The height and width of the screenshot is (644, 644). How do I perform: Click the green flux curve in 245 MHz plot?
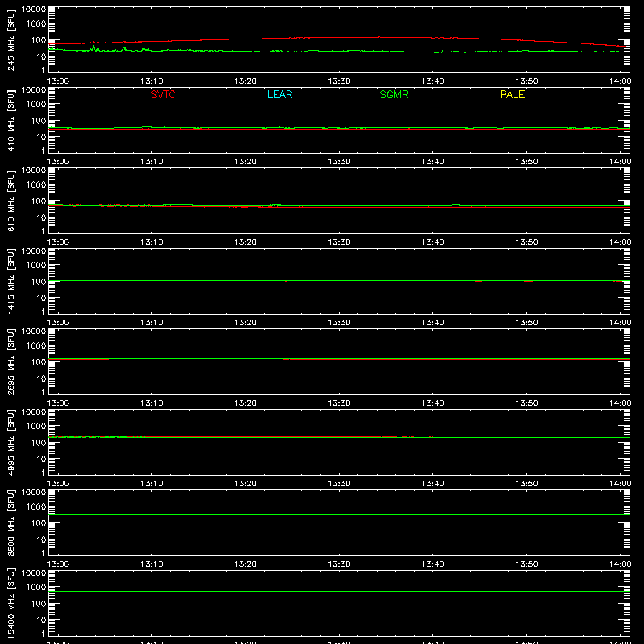[x=339, y=51]
